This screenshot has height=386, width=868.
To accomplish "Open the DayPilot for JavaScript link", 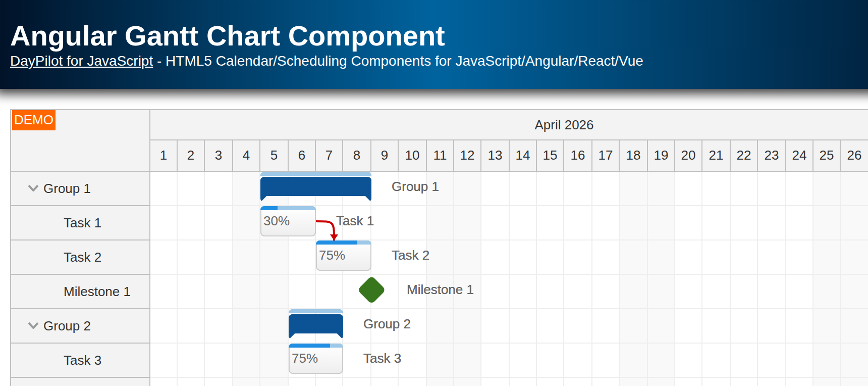I will click(x=81, y=61).
